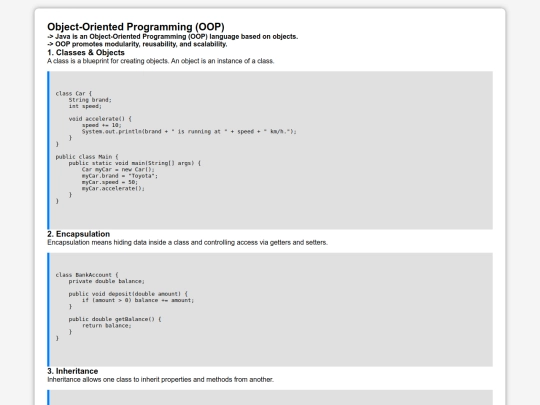Click the 'speed += 10;' code line
The width and height of the screenshot is (540, 405).
coord(102,125)
